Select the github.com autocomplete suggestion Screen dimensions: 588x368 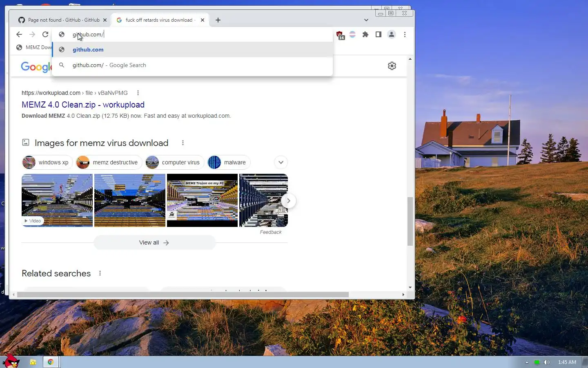[x=192, y=49]
